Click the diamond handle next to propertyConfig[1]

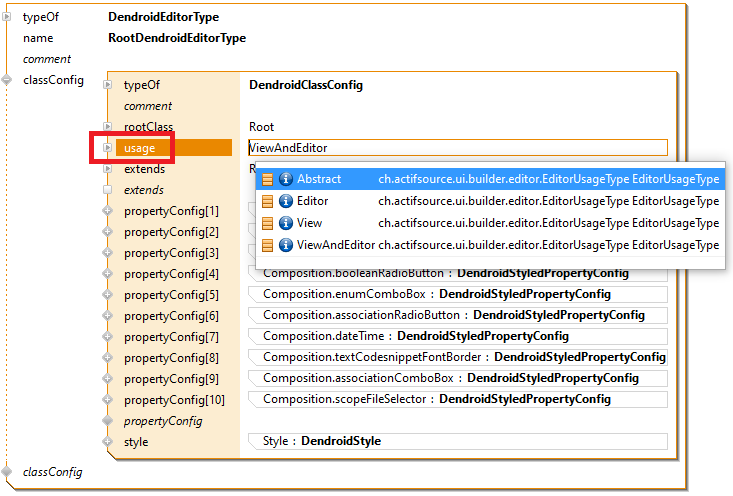coord(108,211)
